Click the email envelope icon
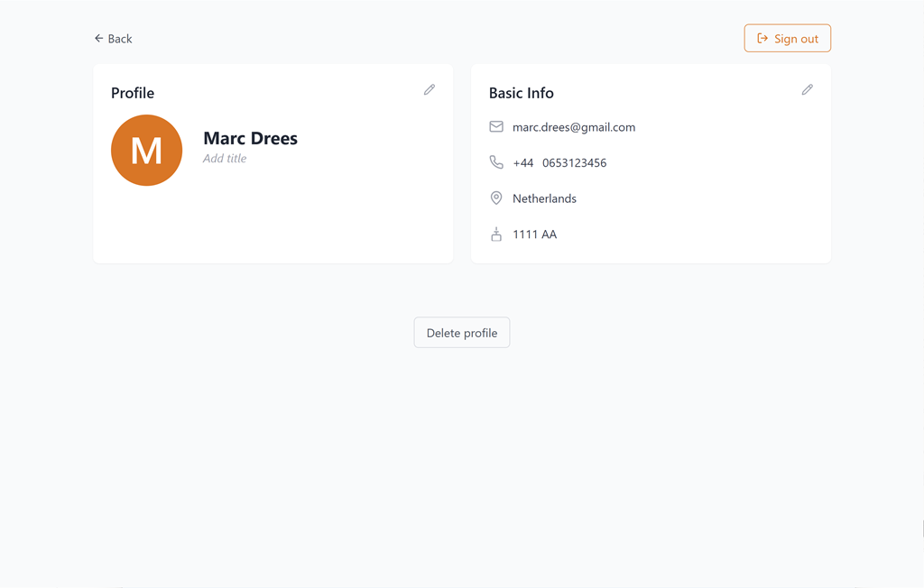The width and height of the screenshot is (924, 588). pos(496,127)
